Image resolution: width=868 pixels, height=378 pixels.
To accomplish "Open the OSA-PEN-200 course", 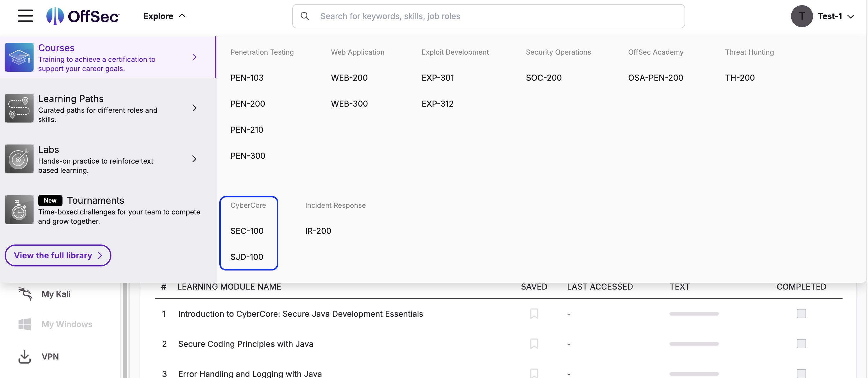I will click(655, 77).
